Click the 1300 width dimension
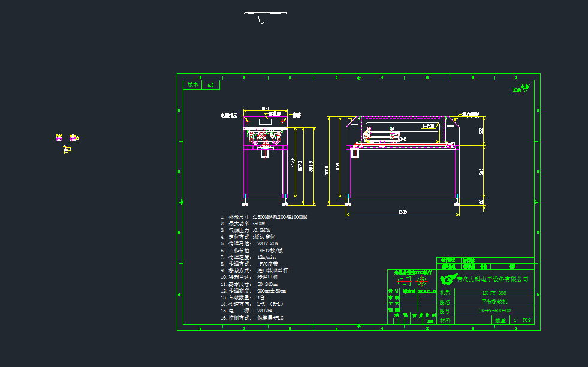 402,212
